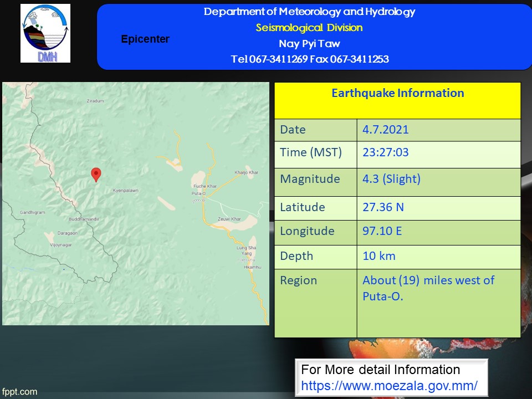Click the 'Nay Pyi Taw' header text
The width and height of the screenshot is (532, 399).
coord(309,43)
